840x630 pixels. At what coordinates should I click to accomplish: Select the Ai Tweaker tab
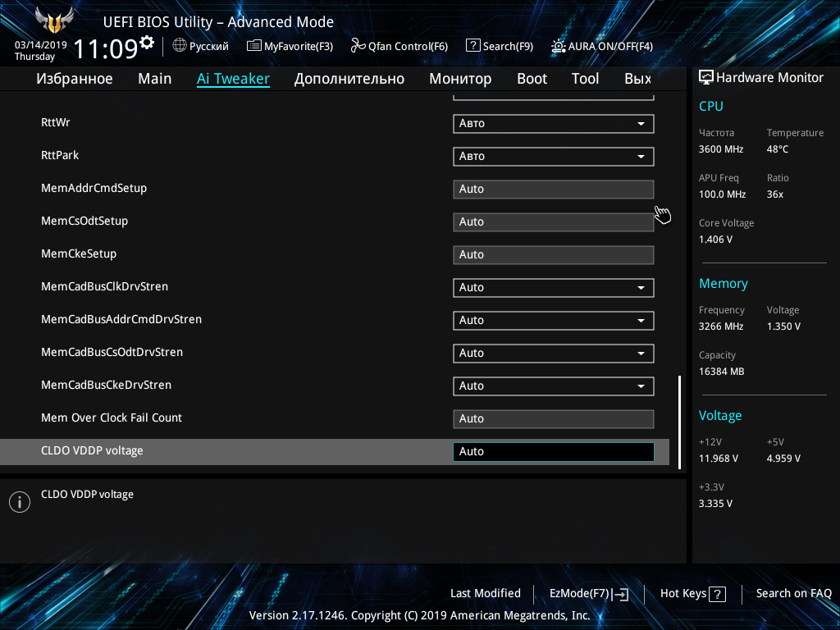pyautogui.click(x=233, y=79)
